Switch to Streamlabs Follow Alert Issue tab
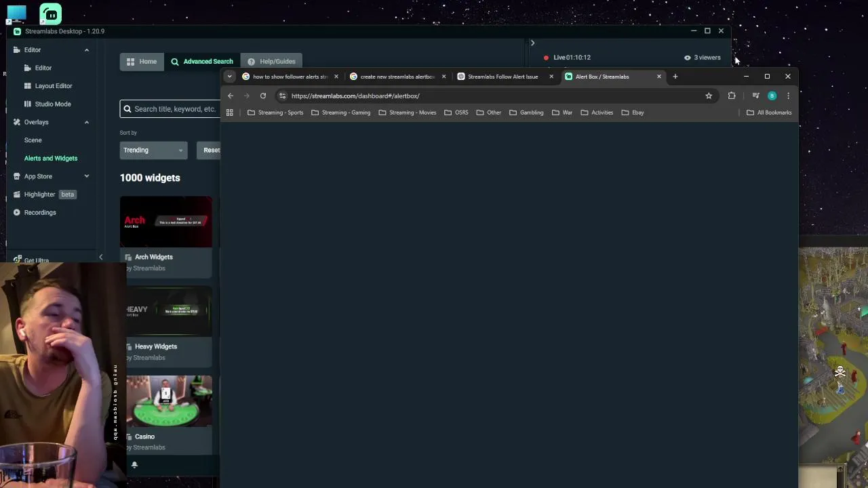Viewport: 868px width, 488px height. point(505,77)
